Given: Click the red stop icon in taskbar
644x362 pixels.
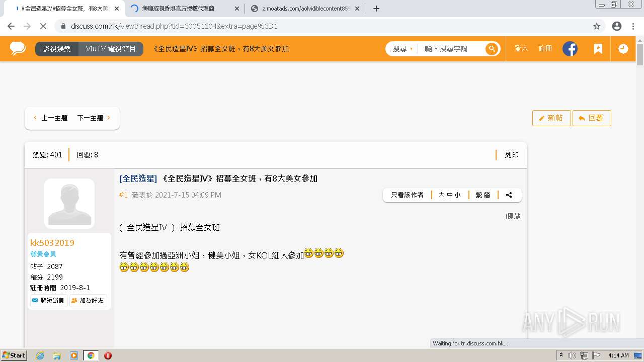Looking at the screenshot, I should [108, 355].
